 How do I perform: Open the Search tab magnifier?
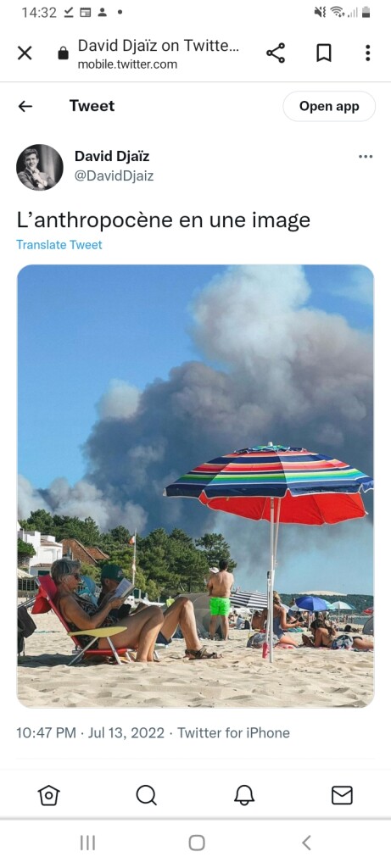(x=146, y=795)
